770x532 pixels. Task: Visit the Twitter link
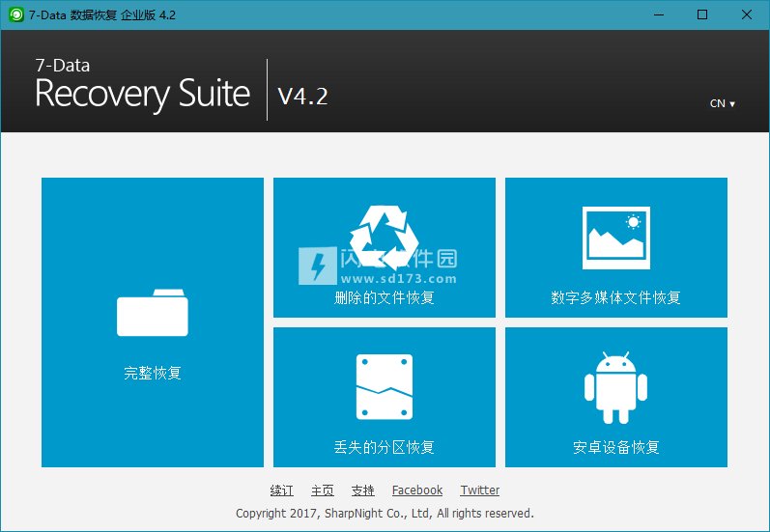pyautogui.click(x=480, y=490)
